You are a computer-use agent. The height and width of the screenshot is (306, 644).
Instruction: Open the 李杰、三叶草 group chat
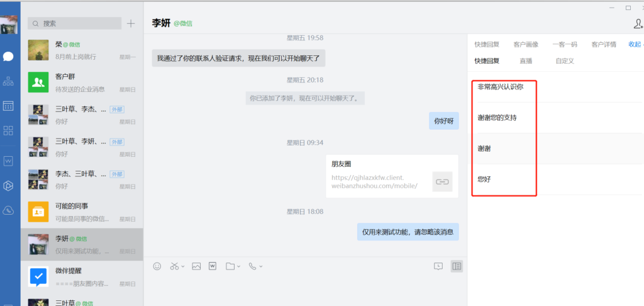coord(82,179)
